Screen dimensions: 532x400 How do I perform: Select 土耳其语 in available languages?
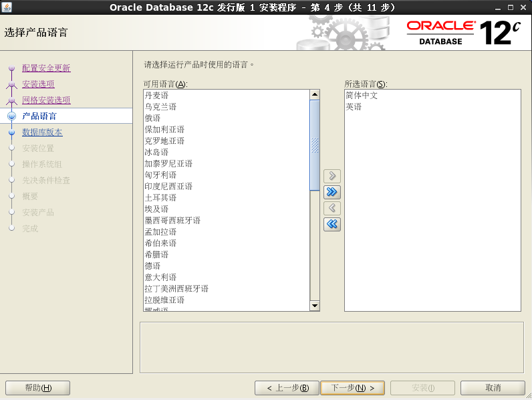tap(227, 198)
